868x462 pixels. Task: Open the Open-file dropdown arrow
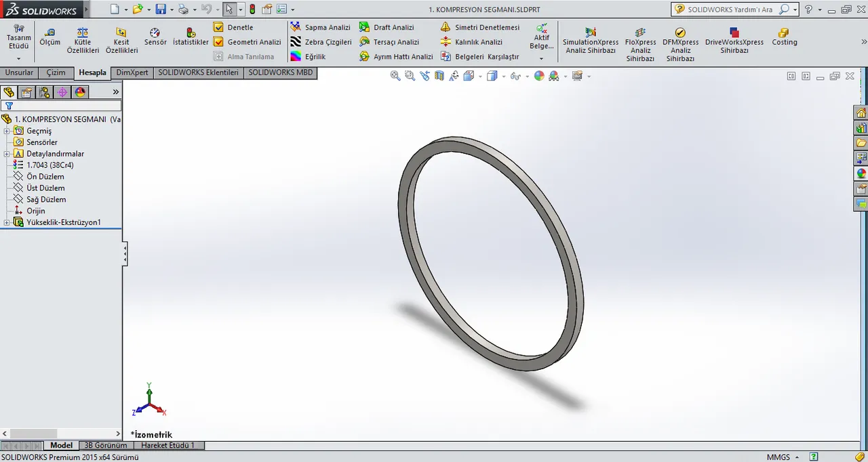tap(149, 10)
